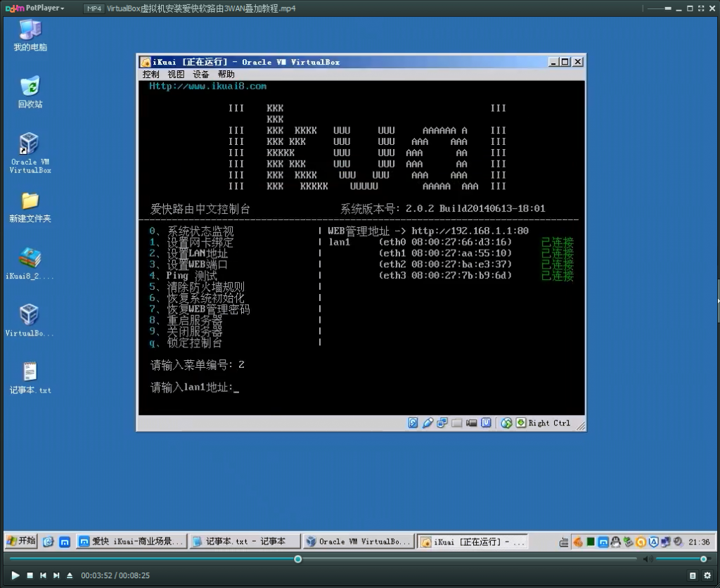Select the VirtualBo... installer desktop icon
720x588 pixels.
pos(30,321)
